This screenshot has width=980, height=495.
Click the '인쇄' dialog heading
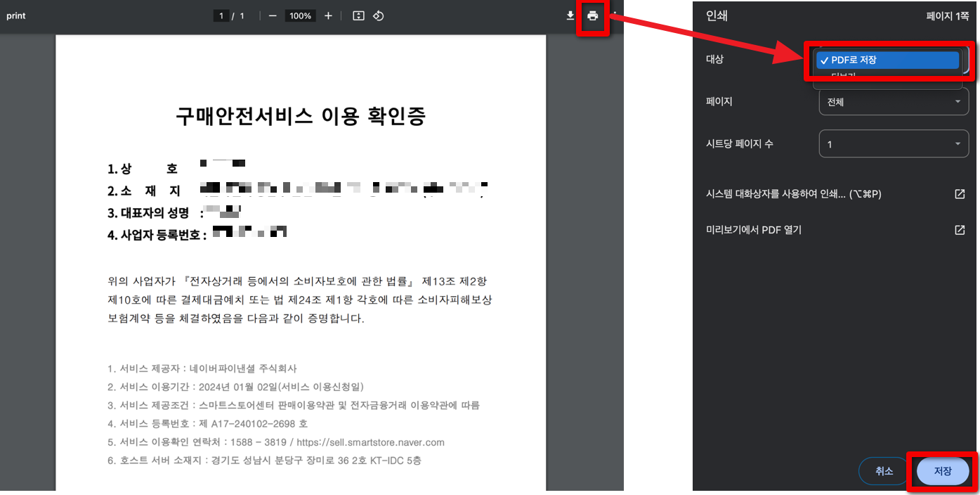pyautogui.click(x=717, y=15)
